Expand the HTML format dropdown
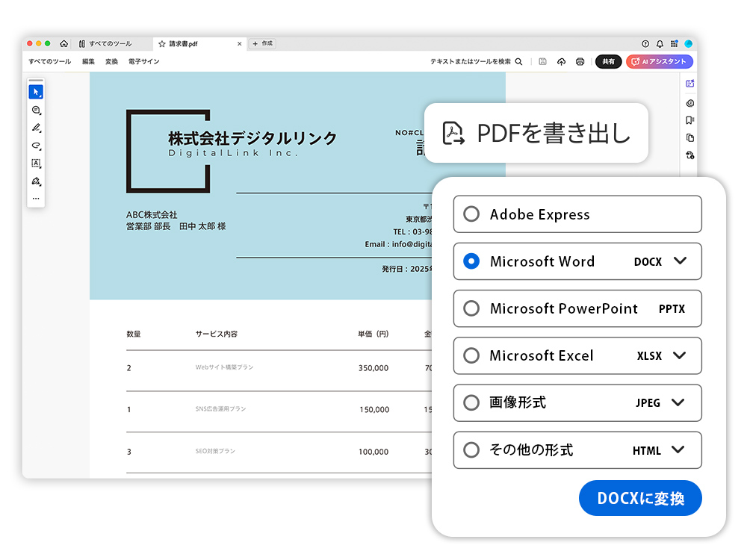747x560 pixels. click(x=678, y=450)
